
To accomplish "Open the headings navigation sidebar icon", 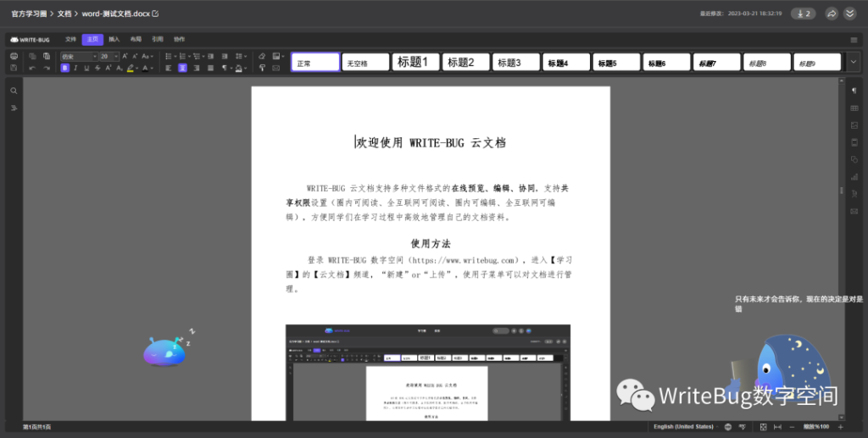I will tap(14, 108).
